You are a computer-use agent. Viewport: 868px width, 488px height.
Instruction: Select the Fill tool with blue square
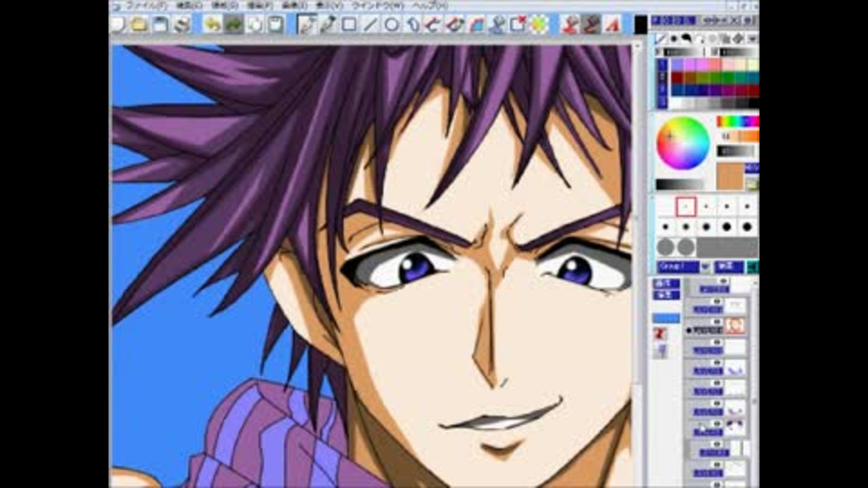tap(476, 24)
